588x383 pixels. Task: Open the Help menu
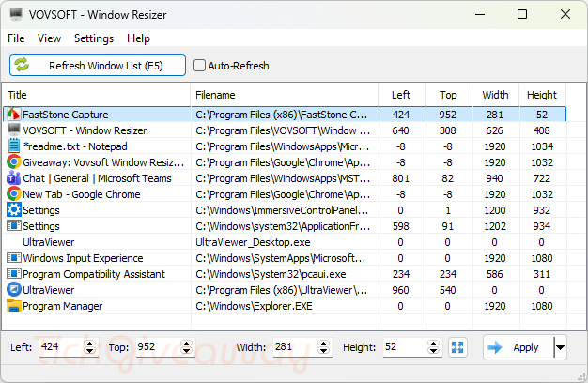tap(138, 38)
